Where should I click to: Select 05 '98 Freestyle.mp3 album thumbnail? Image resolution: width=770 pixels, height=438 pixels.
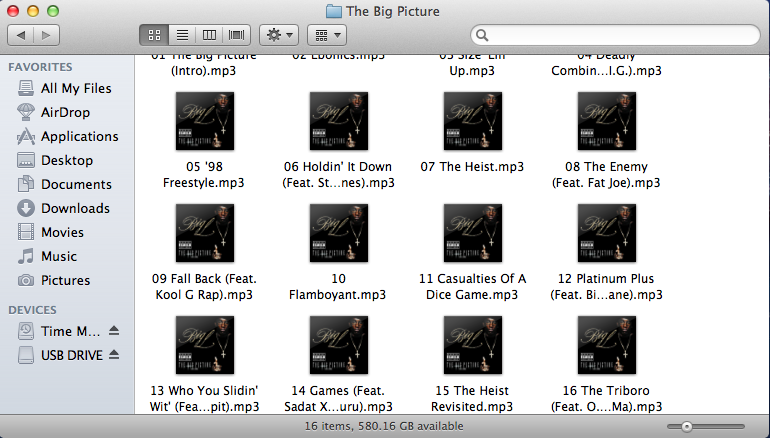205,121
